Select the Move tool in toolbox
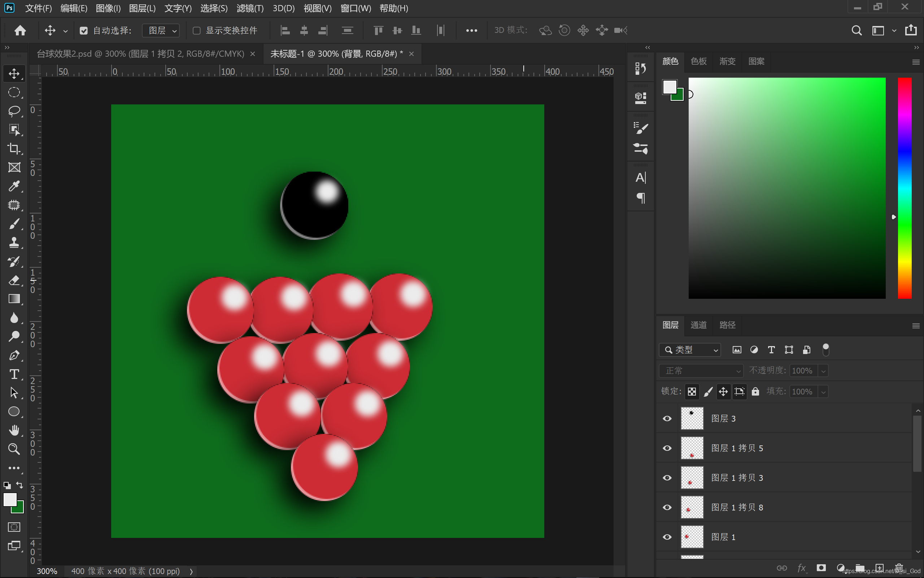Screen dimensions: 924x578 pyautogui.click(x=14, y=73)
